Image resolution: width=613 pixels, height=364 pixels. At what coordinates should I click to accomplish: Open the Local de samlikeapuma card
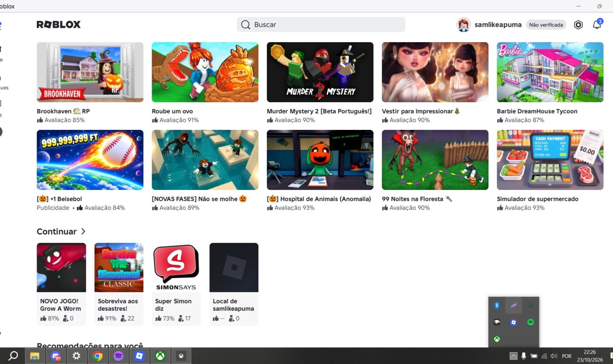pyautogui.click(x=234, y=284)
